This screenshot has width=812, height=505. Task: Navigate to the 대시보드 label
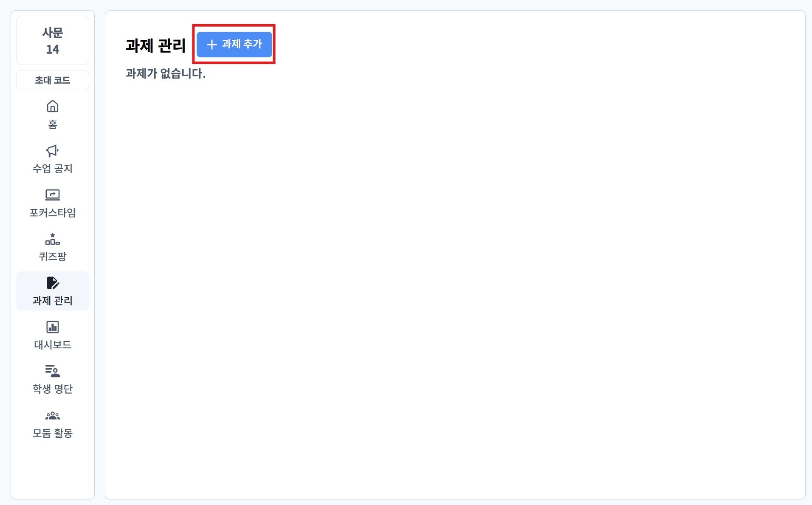pyautogui.click(x=53, y=345)
